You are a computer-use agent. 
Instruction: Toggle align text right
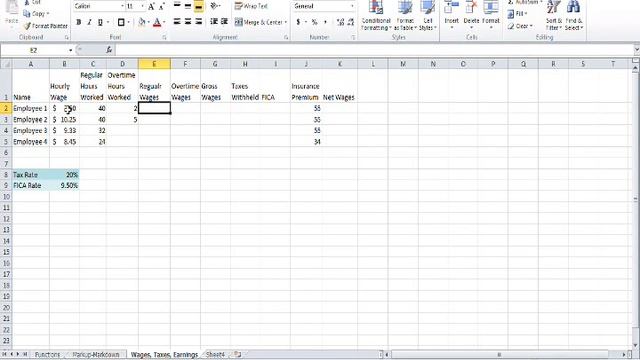[199, 22]
